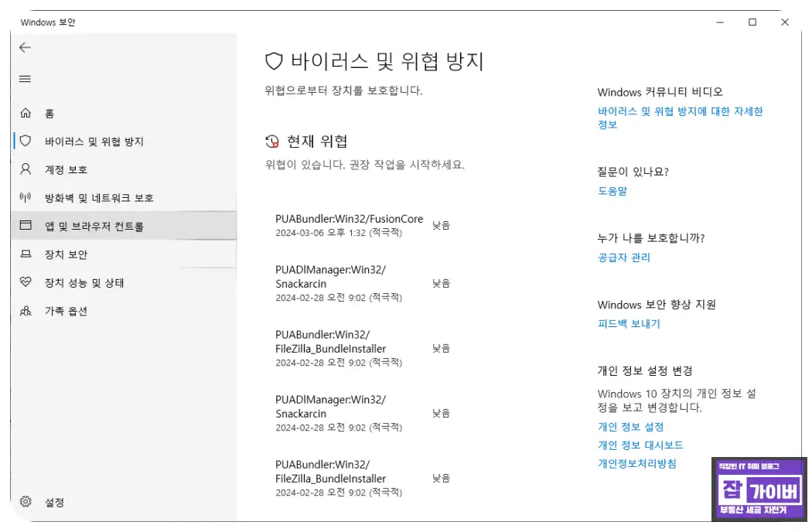
Task: Click the settings gear icon
Action: pos(26,501)
